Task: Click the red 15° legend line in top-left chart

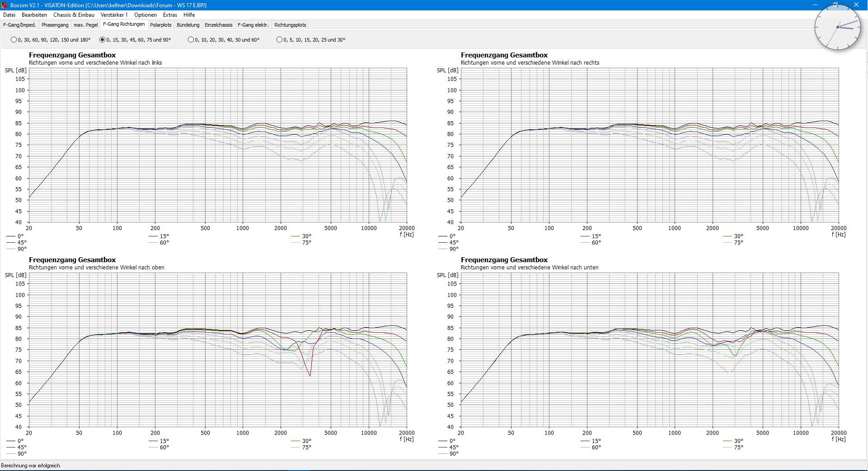Action: pyautogui.click(x=154, y=236)
